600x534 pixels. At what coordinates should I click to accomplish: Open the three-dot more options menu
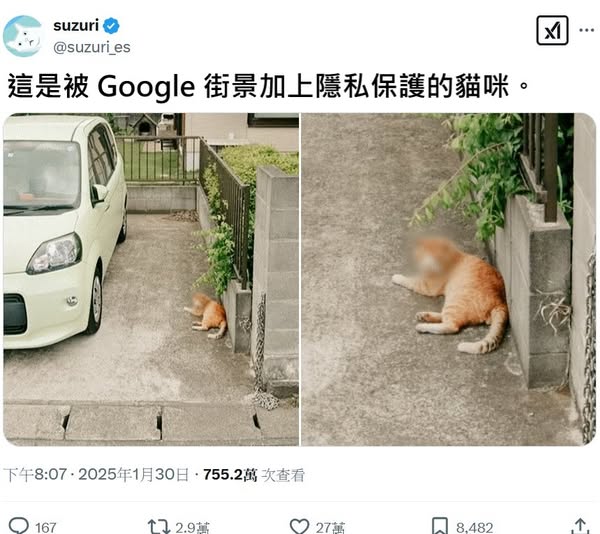[x=587, y=30]
